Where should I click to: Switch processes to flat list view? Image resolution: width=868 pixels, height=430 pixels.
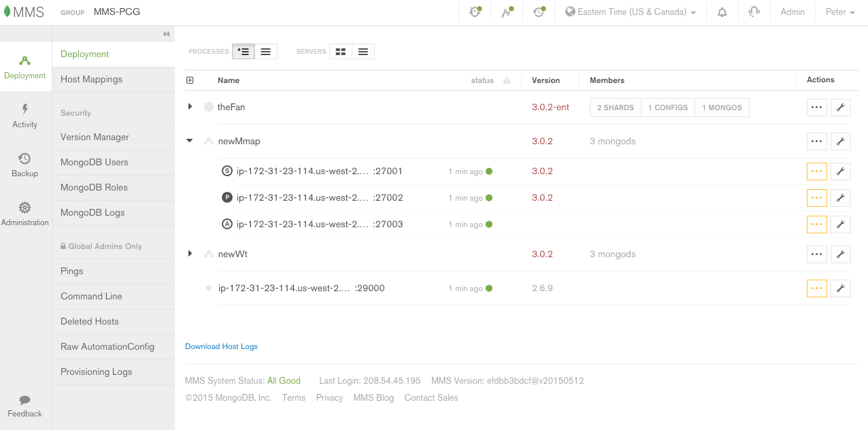click(266, 52)
